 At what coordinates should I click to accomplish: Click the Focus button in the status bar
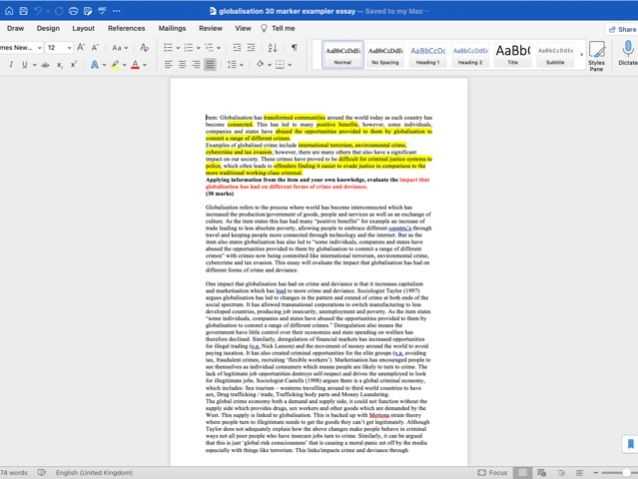[492, 472]
